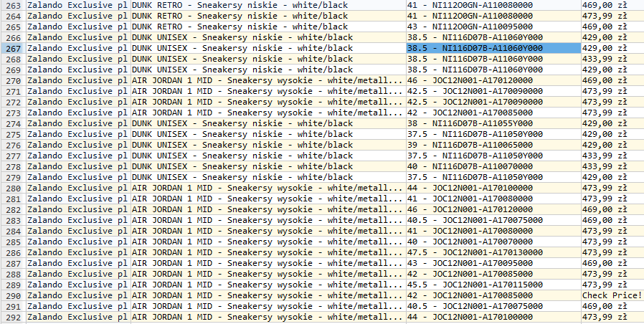644x324 pixels.
Task: Click price '473,99 zł' in row 272
Action: (612, 102)
